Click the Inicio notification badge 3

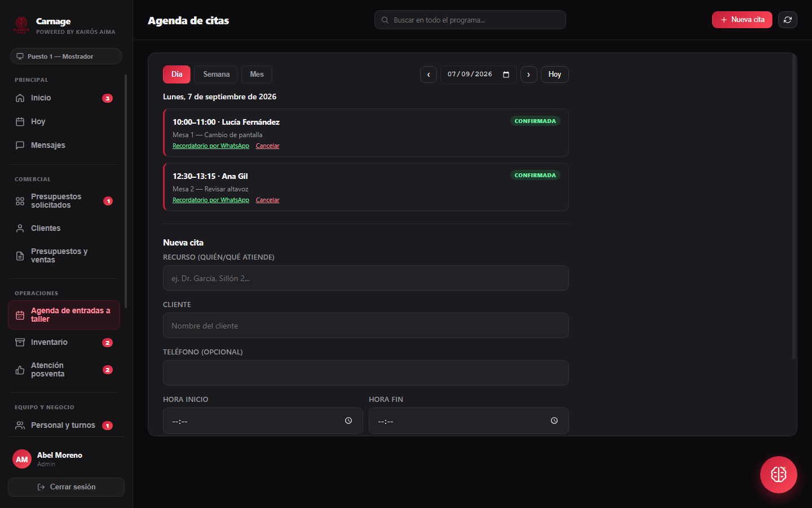(107, 98)
